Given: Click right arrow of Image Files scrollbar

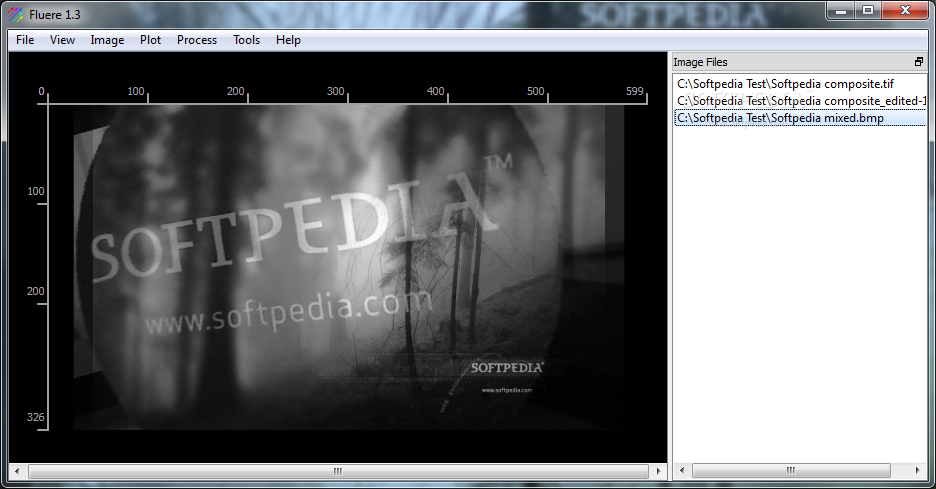Looking at the screenshot, I should [917, 470].
